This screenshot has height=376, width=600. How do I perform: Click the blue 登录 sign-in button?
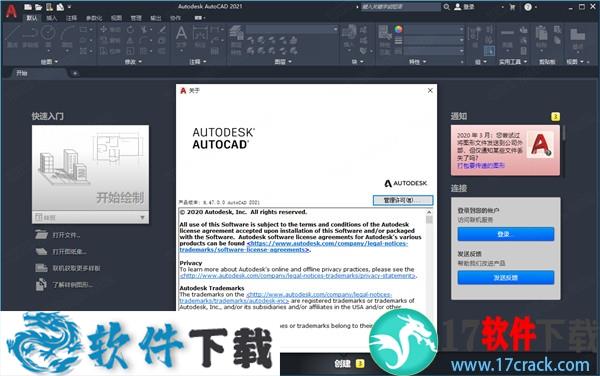point(505,234)
